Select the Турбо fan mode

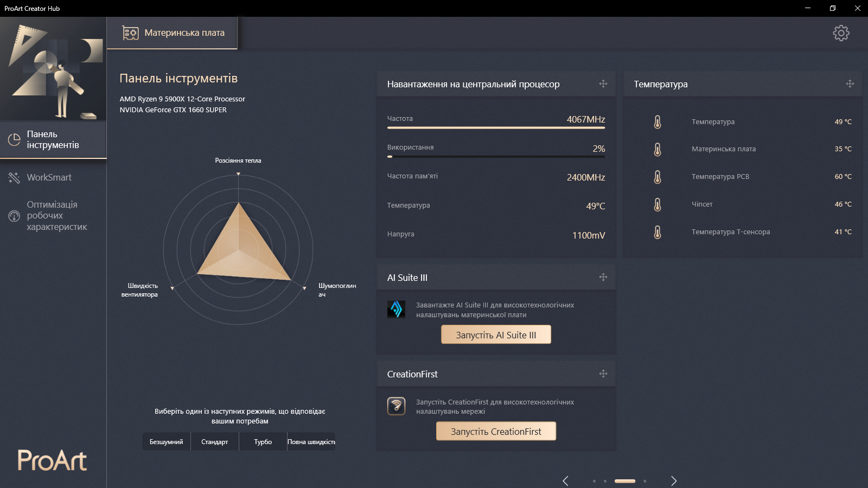click(263, 442)
